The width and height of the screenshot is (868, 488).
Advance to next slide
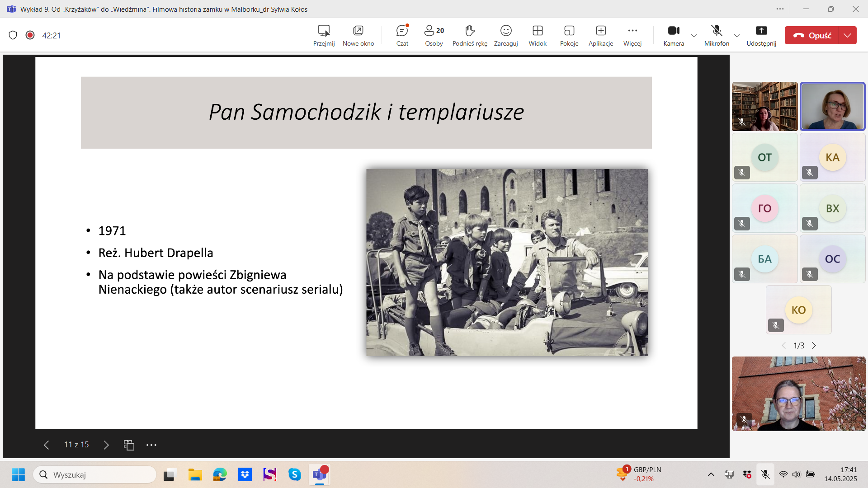click(106, 445)
